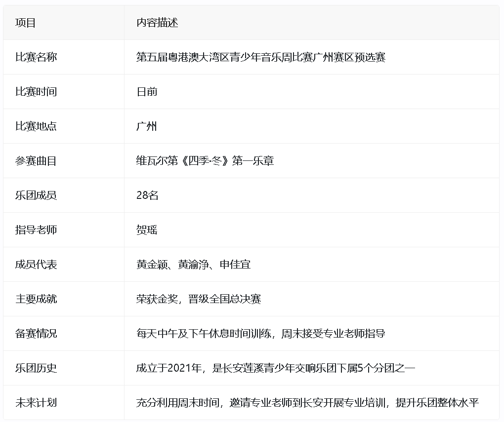This screenshot has height=422, width=504.
Task: Click the 日前 cell value
Action: (x=147, y=92)
